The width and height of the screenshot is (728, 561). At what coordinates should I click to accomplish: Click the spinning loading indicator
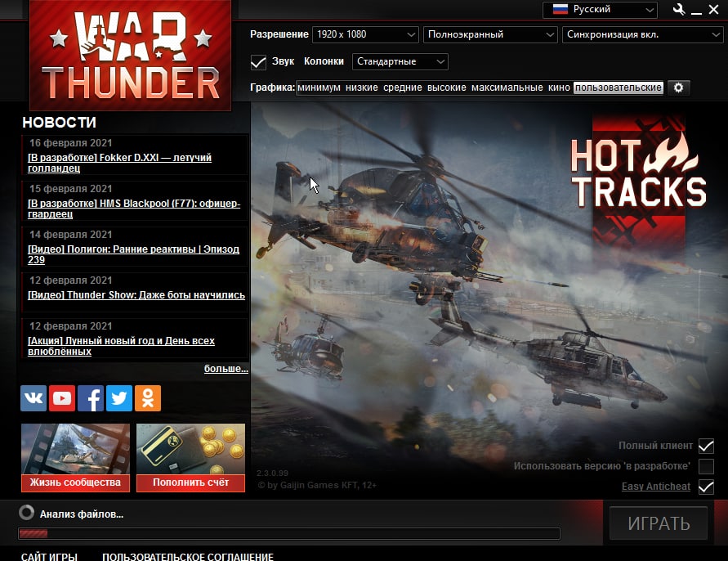click(26, 513)
